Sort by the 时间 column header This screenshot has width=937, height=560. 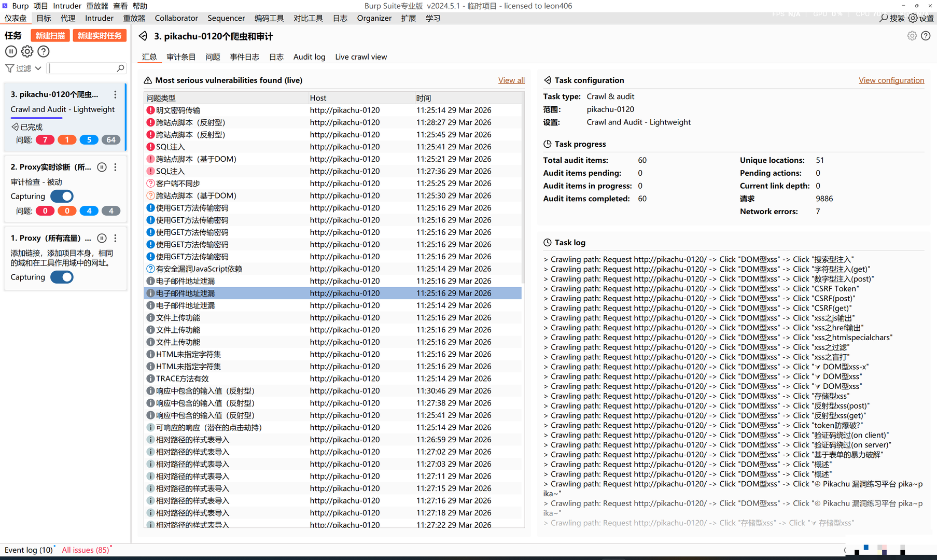(x=468, y=98)
